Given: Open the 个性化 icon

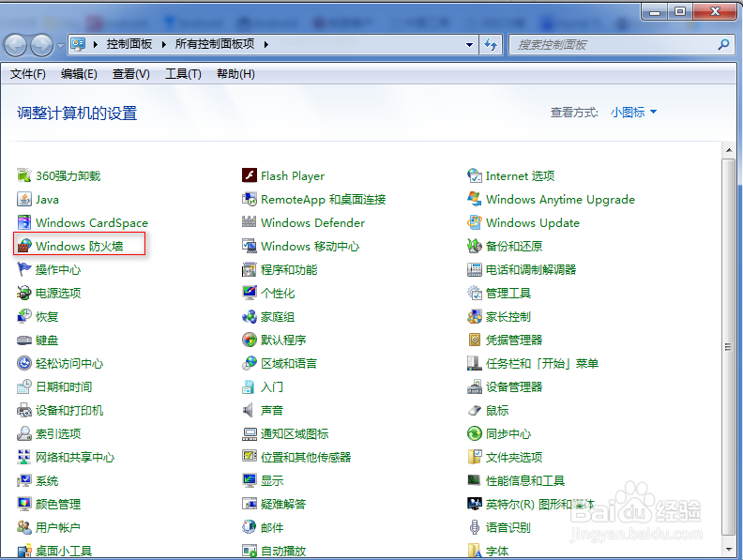Looking at the screenshot, I should [x=250, y=293].
